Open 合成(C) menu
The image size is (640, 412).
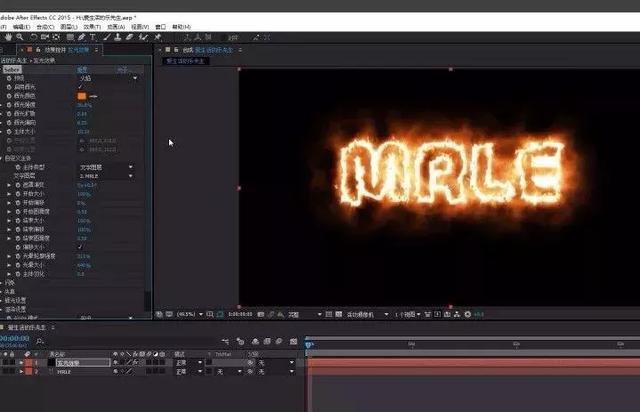click(45, 27)
